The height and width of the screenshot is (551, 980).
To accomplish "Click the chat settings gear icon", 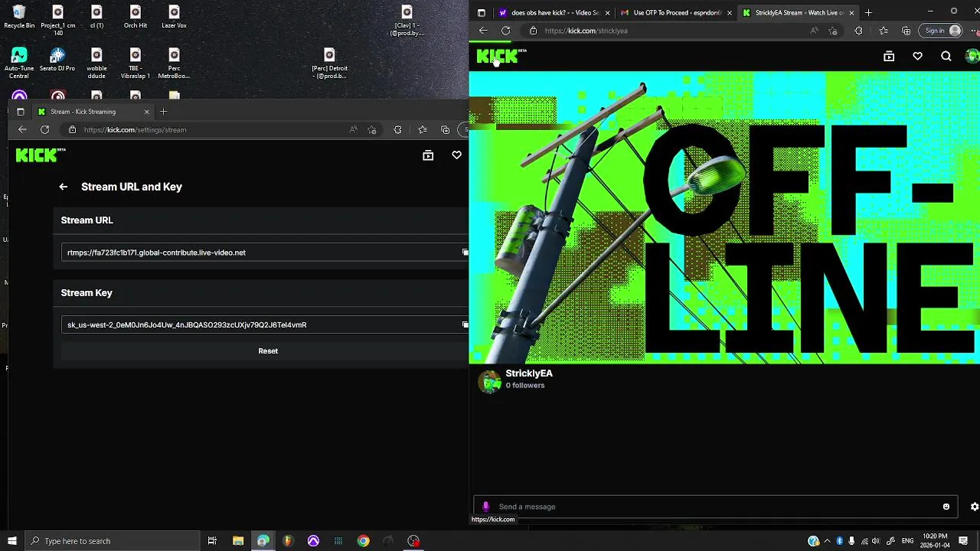I will tap(975, 507).
